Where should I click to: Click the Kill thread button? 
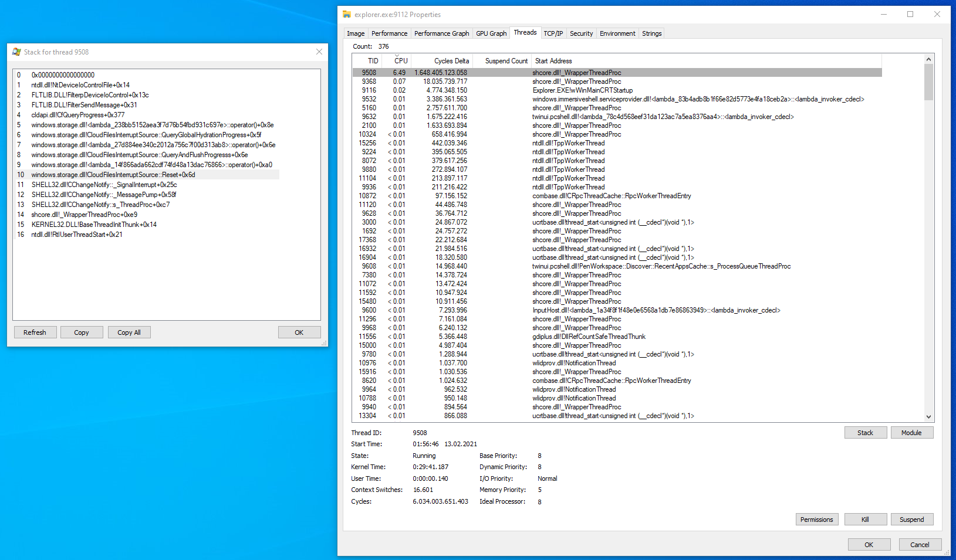click(866, 520)
